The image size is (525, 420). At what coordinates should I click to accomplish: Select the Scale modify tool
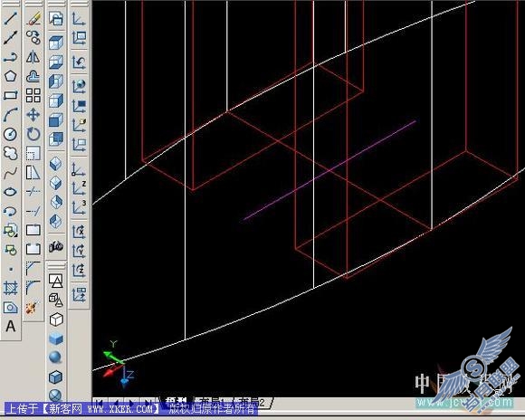point(33,153)
